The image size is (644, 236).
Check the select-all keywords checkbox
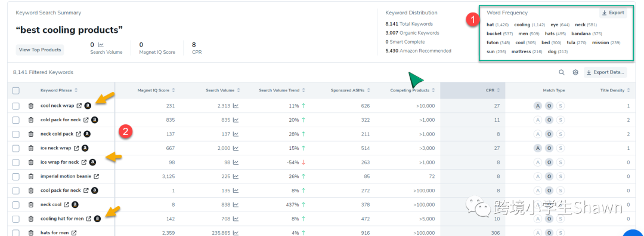coord(16,91)
